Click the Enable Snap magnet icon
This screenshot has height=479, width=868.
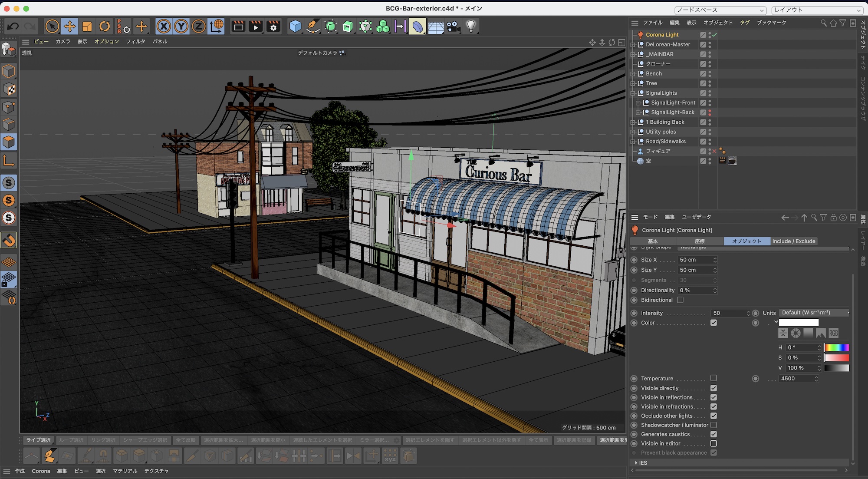click(x=9, y=240)
